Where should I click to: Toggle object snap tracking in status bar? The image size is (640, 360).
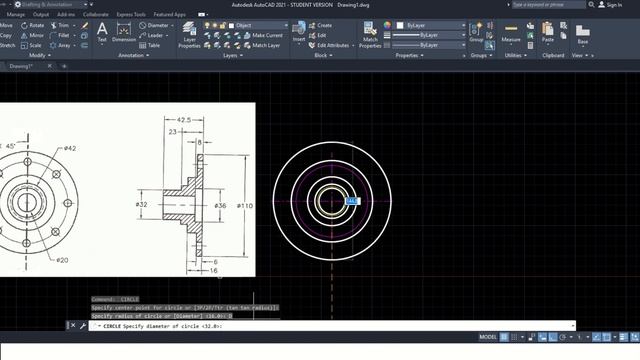(x=596, y=337)
